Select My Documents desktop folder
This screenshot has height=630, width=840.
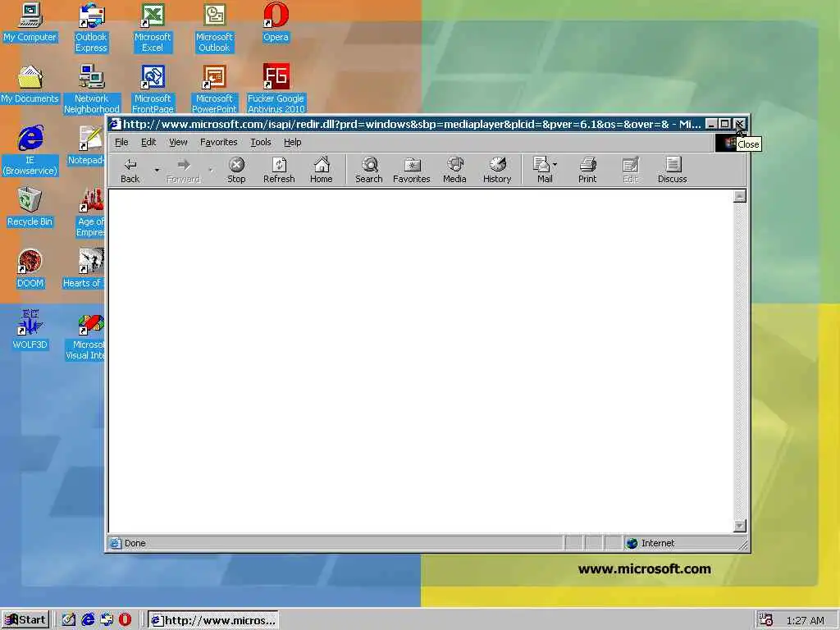coord(30,84)
